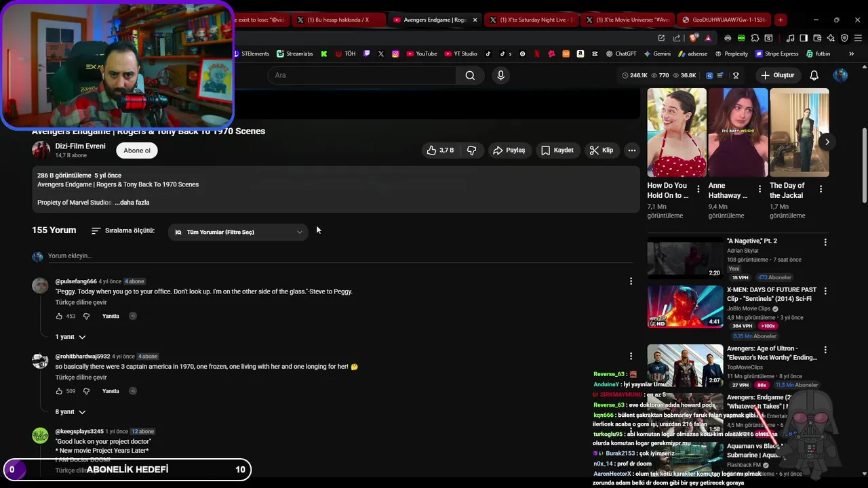Open the Streamlabs bookmark

coord(294,54)
